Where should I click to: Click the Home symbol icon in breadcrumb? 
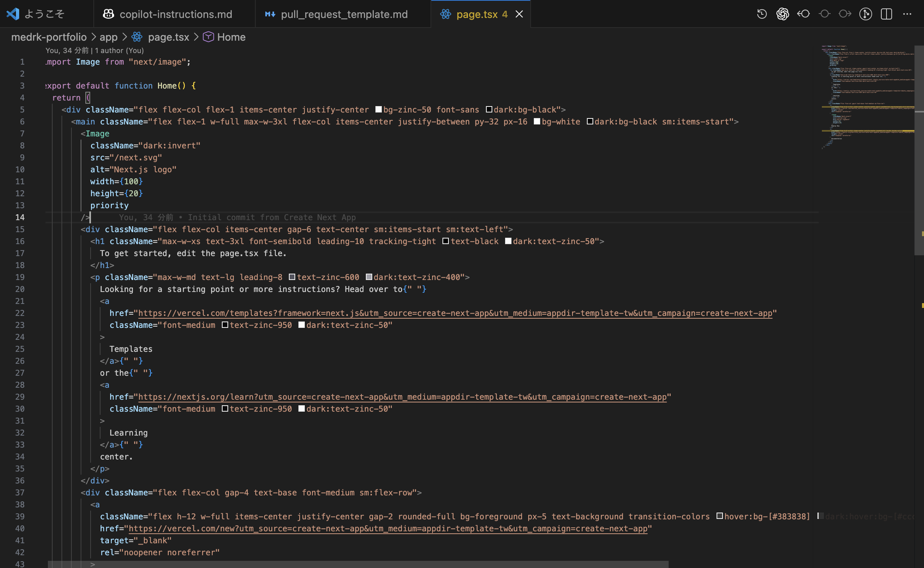click(208, 37)
